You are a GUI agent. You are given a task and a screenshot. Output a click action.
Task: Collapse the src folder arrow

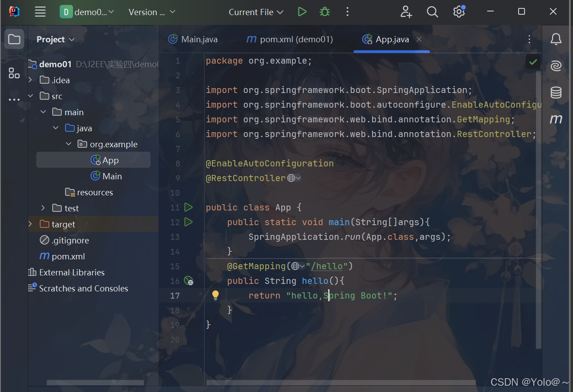(30, 96)
